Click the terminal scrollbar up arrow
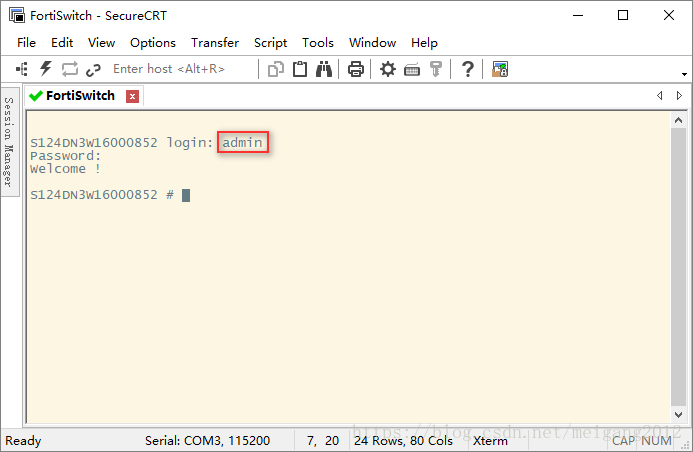Screen dimensions: 693x452 [x=678, y=120]
